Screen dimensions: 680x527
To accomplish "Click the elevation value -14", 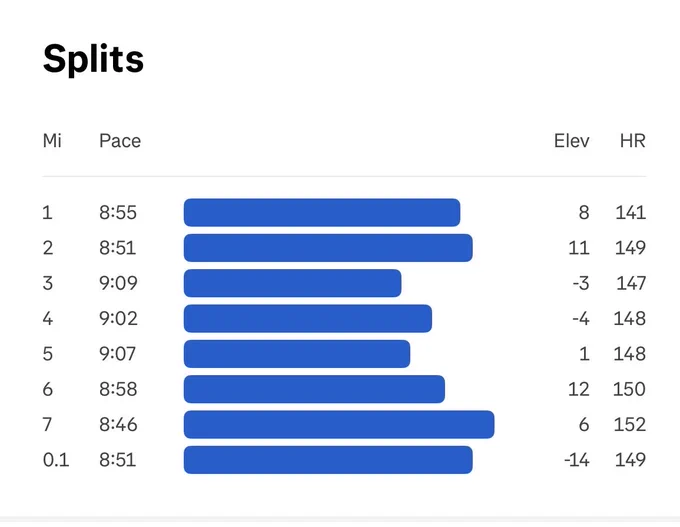I will pos(577,460).
